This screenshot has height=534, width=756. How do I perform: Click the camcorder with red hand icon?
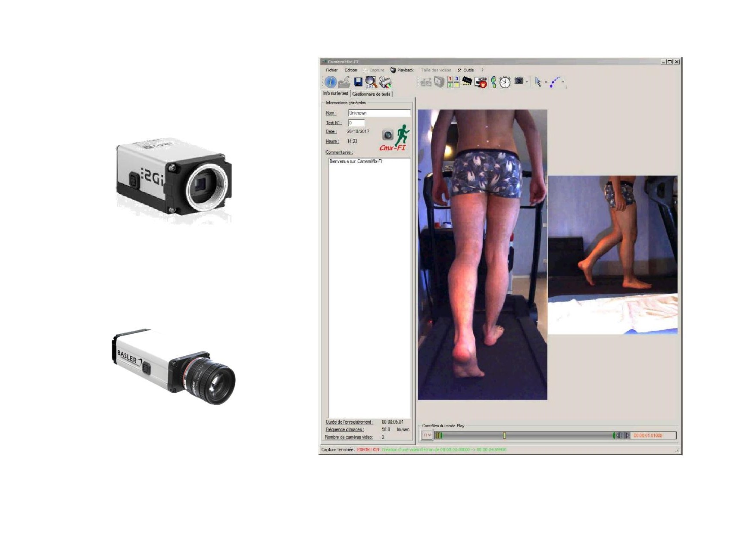point(481,82)
